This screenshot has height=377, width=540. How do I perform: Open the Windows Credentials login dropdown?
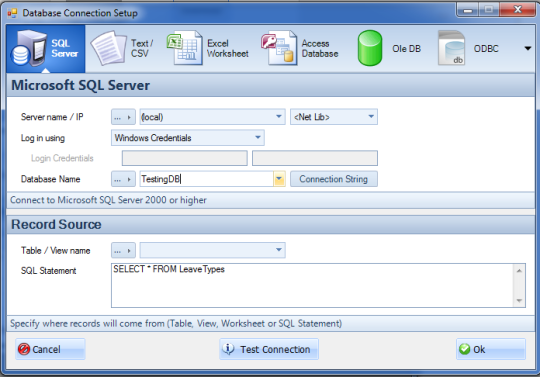click(188, 138)
